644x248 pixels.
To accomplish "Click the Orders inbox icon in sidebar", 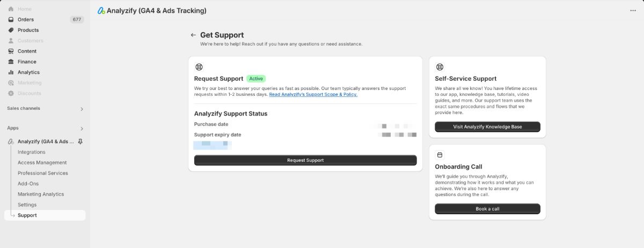I will (11, 19).
